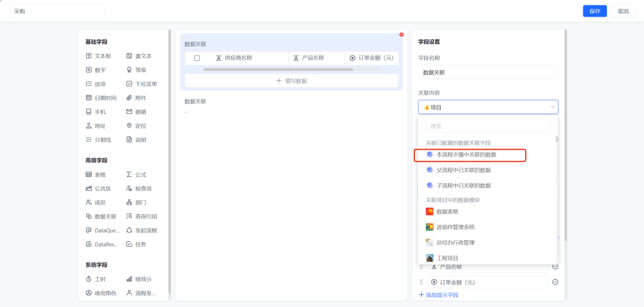Viewport: 644px width, 307px height.
Task: Add a 下拉菜单 dropdown menu field
Action: pos(142,84)
